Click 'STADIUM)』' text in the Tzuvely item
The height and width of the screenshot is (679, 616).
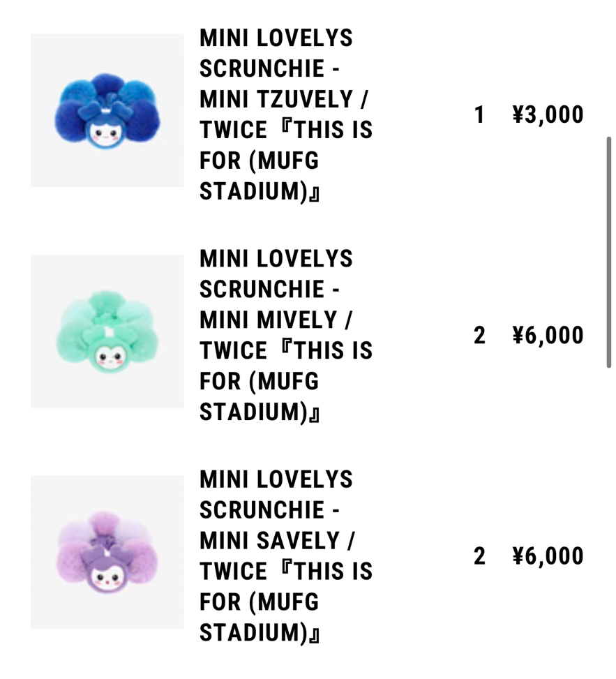(260, 192)
